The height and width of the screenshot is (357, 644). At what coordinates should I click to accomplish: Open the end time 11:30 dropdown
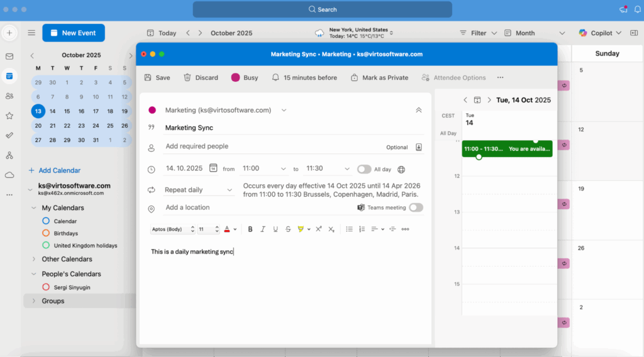(x=347, y=168)
